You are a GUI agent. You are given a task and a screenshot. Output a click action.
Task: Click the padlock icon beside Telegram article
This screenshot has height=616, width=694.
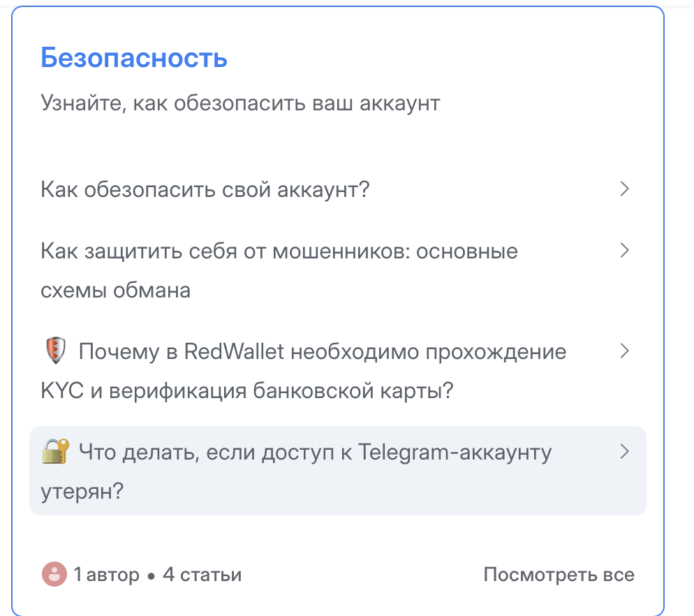(x=54, y=452)
